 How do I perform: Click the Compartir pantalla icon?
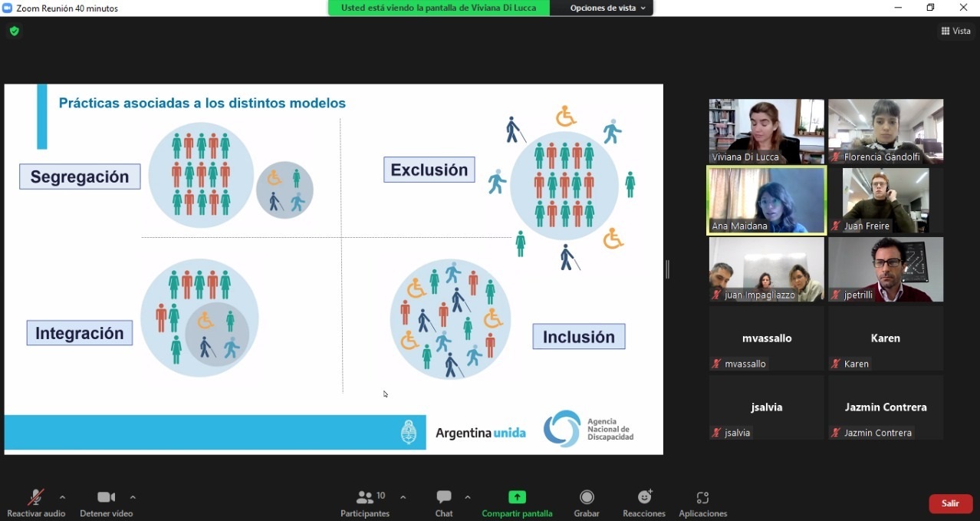(517, 497)
